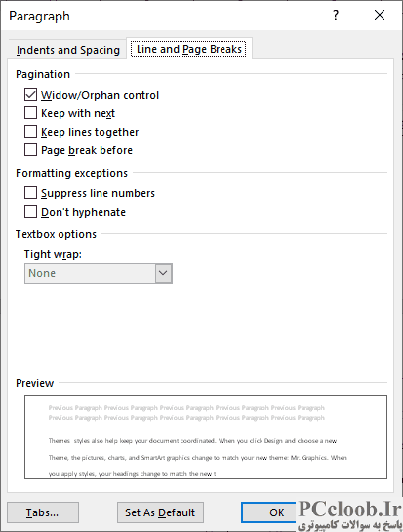Image resolution: width=403 pixels, height=532 pixels.
Task: Click the Keep with next label
Action: point(78,113)
